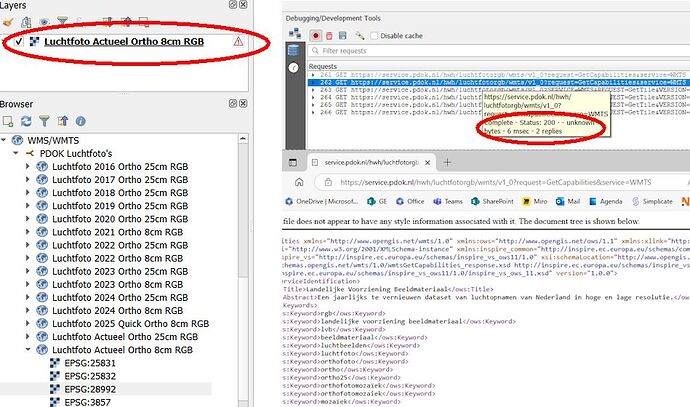690x407 pixels.
Task: Click the warning triangle on Luchtfoto layer
Action: tap(238, 42)
